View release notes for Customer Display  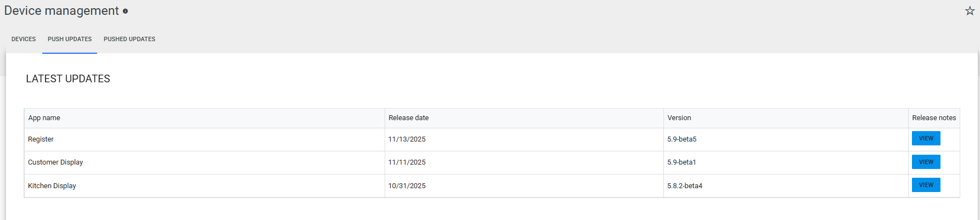(x=926, y=162)
